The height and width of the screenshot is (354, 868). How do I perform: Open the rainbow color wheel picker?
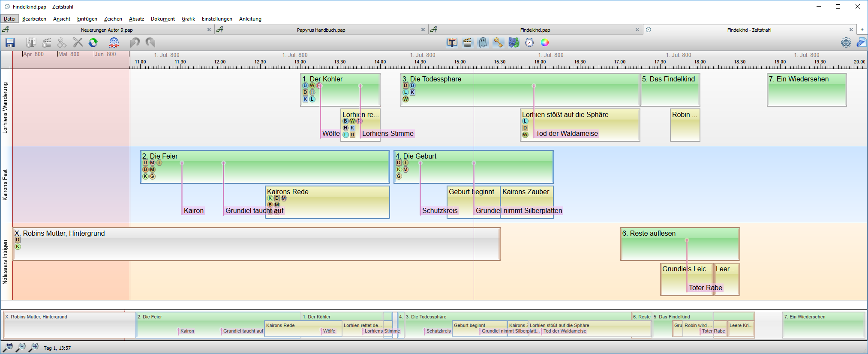545,42
